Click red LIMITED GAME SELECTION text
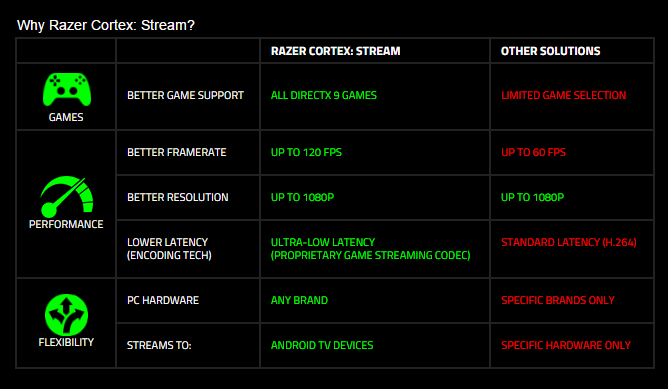The width and height of the screenshot is (668, 389). [564, 95]
